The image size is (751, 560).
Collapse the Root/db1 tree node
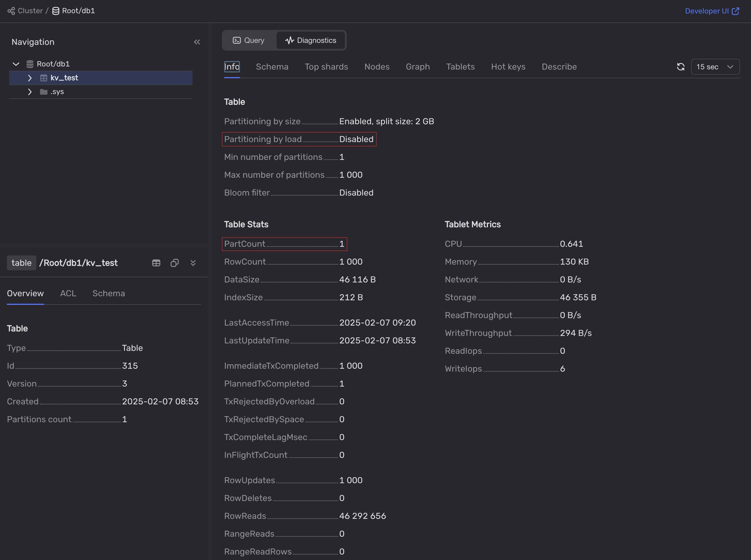[16, 64]
